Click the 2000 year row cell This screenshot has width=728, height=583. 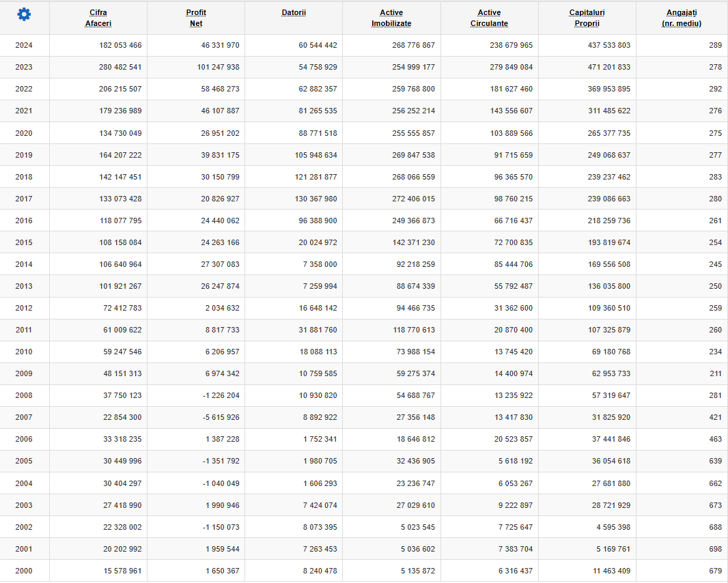point(24,571)
